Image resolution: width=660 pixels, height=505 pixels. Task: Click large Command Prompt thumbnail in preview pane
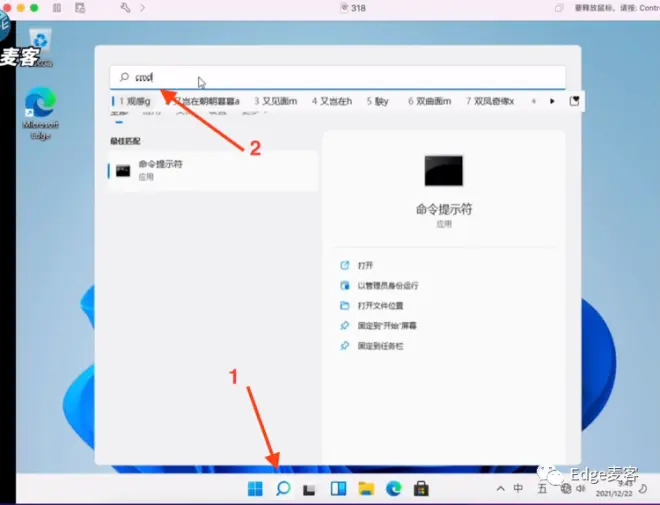tap(444, 170)
